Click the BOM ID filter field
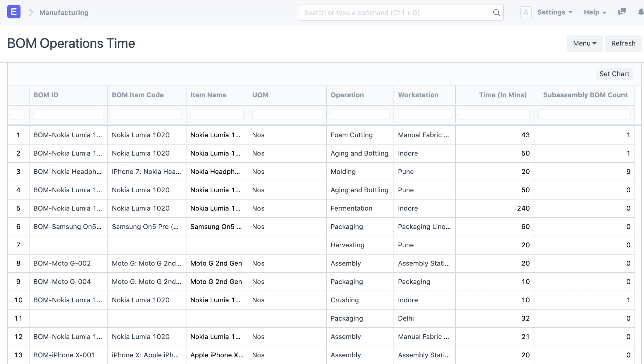 click(x=68, y=115)
